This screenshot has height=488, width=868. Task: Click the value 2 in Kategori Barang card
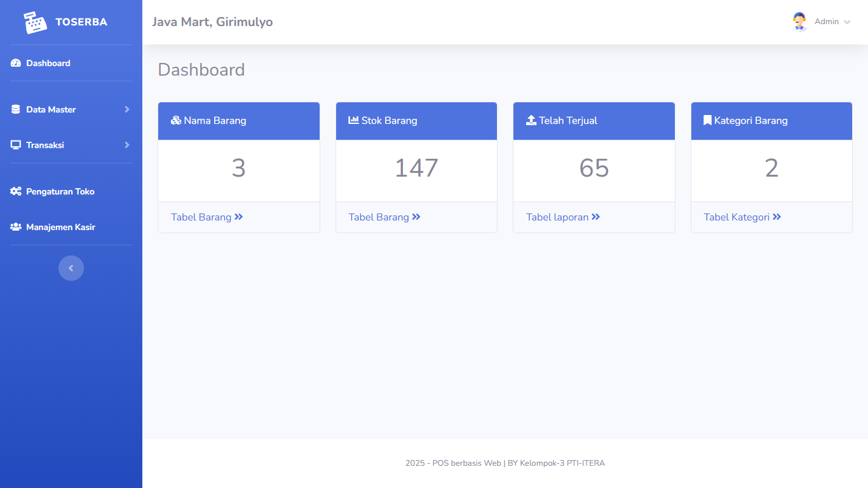point(771,168)
